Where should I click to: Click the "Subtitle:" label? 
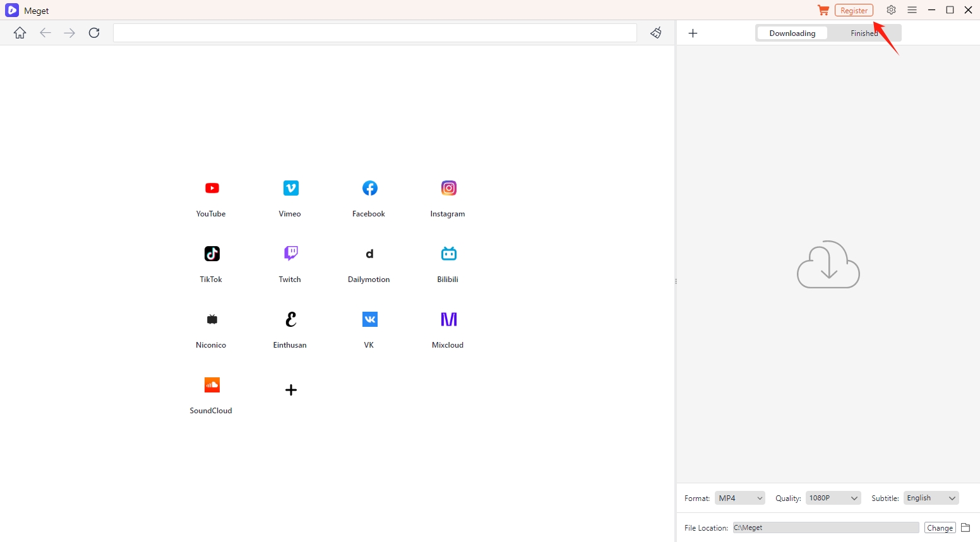(x=885, y=498)
